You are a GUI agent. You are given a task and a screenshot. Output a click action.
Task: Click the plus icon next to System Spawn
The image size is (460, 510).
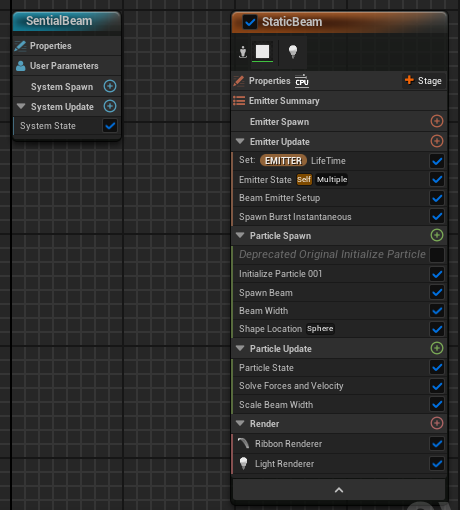(110, 86)
